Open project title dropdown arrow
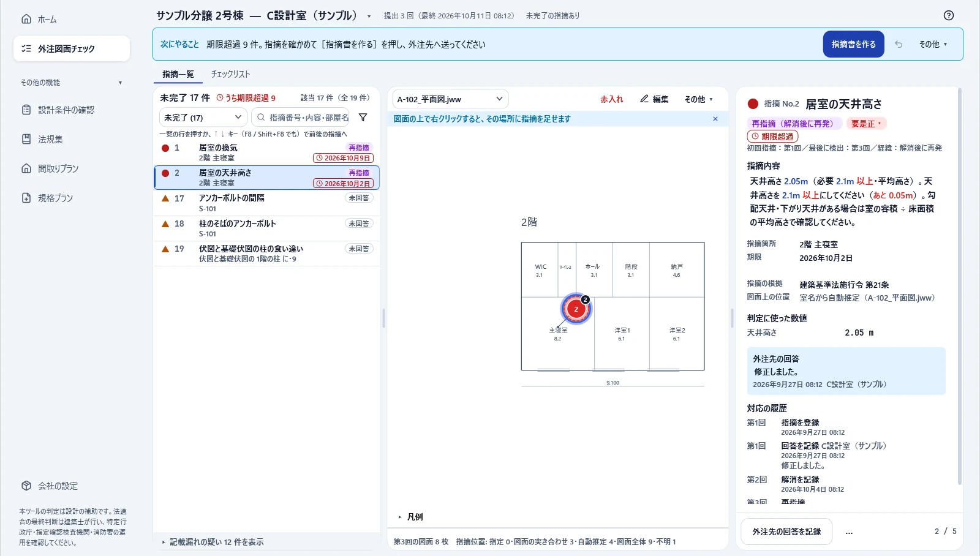The image size is (980, 556). [x=369, y=17]
